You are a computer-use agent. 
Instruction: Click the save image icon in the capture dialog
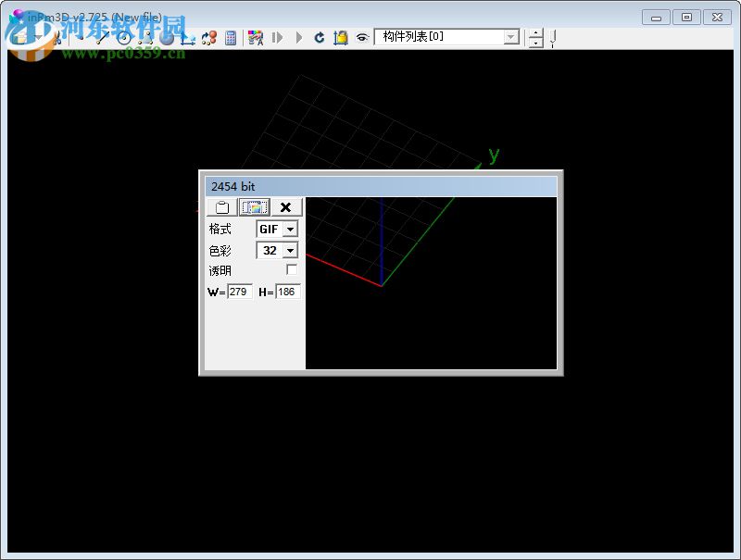[254, 207]
